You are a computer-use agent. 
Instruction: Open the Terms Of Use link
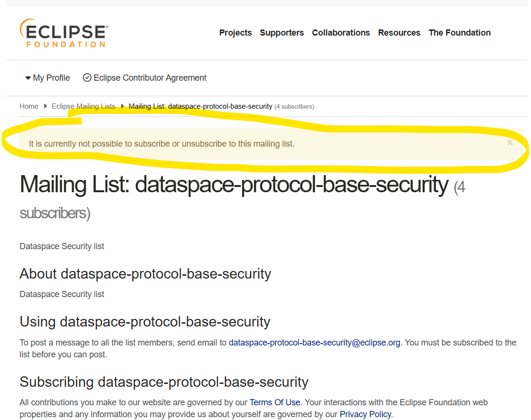tap(275, 402)
